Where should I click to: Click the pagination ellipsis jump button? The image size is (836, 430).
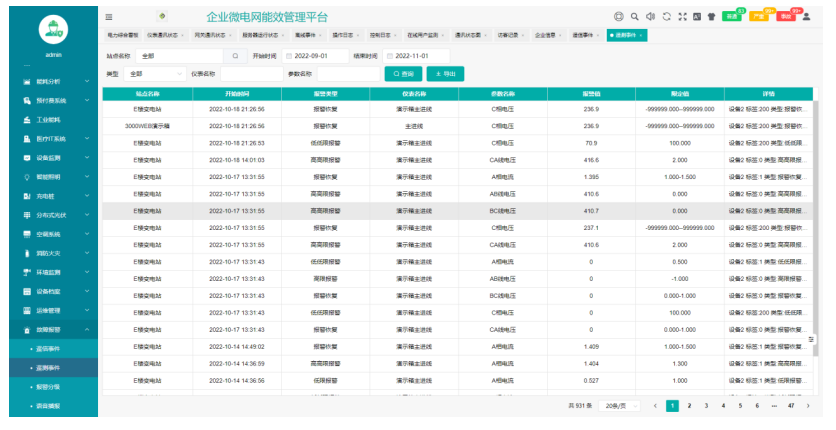(x=774, y=406)
